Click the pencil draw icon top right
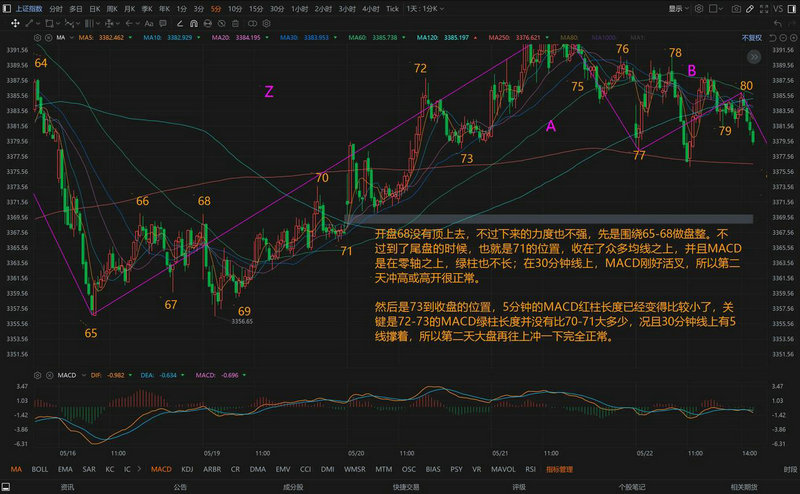The image size is (800, 494). coord(750,9)
